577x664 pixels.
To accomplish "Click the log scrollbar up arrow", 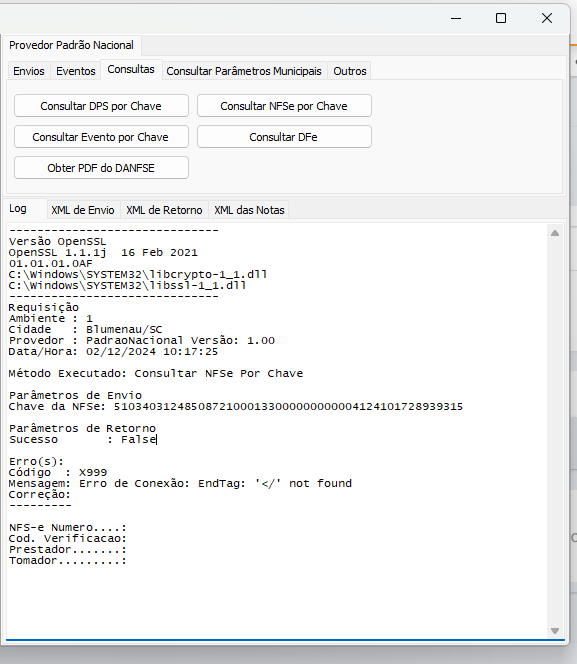I will point(555,233).
